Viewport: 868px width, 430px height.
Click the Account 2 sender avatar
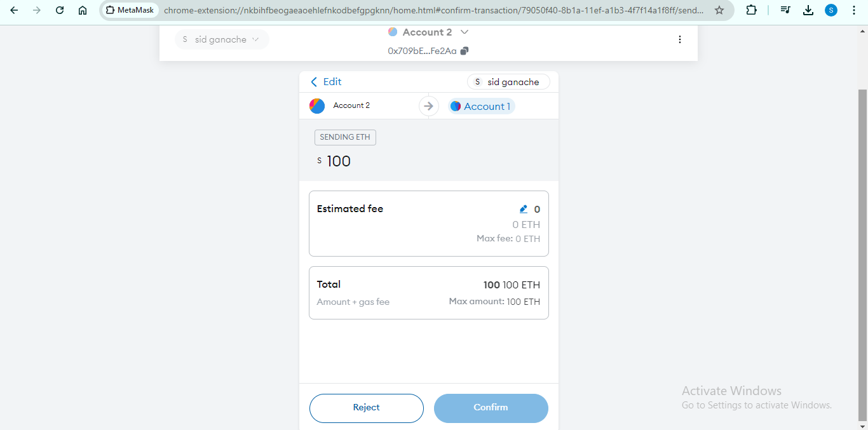pyautogui.click(x=317, y=106)
